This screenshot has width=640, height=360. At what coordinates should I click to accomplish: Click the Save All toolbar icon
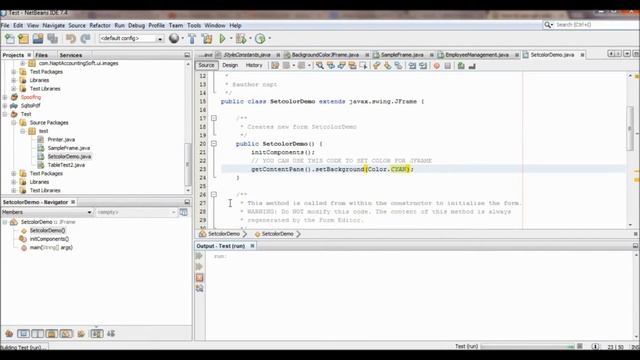[53, 39]
